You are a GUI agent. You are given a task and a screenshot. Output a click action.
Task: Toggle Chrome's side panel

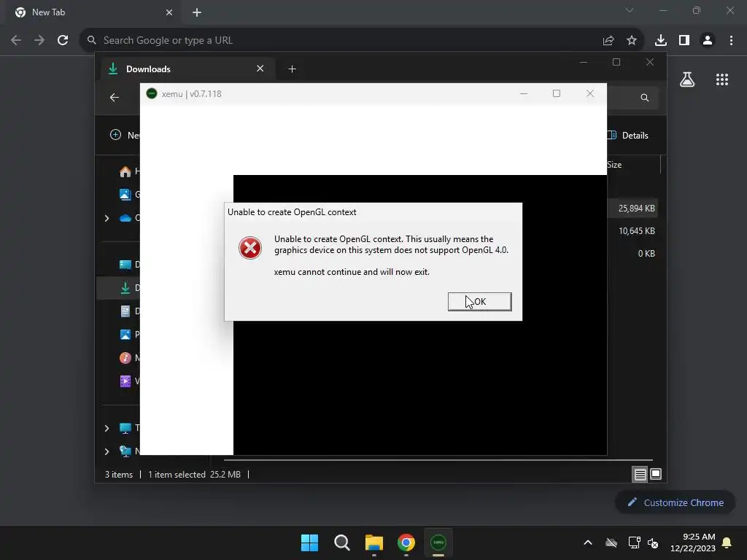click(x=684, y=41)
